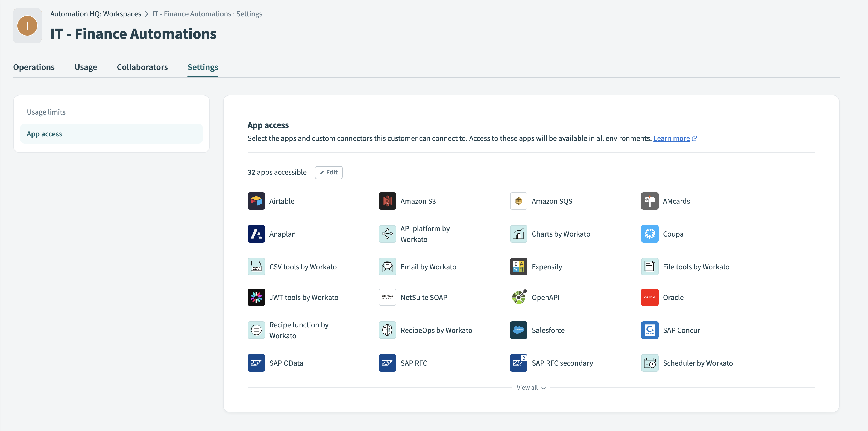
Task: Expand the View all apps list
Action: point(531,388)
